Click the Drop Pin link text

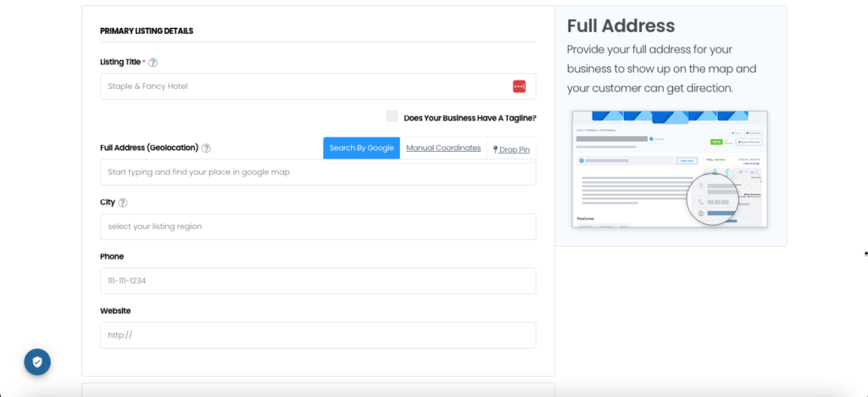[x=515, y=149]
